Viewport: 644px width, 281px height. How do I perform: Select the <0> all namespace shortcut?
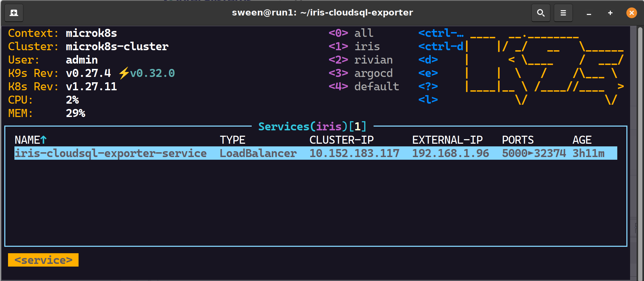click(x=351, y=33)
